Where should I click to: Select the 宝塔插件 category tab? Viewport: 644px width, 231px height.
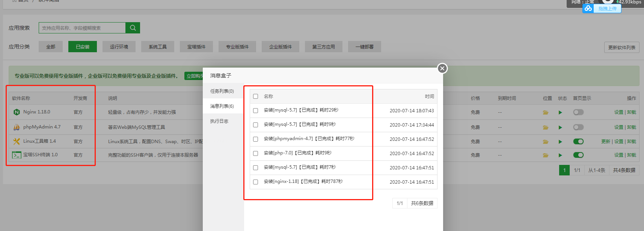click(196, 47)
